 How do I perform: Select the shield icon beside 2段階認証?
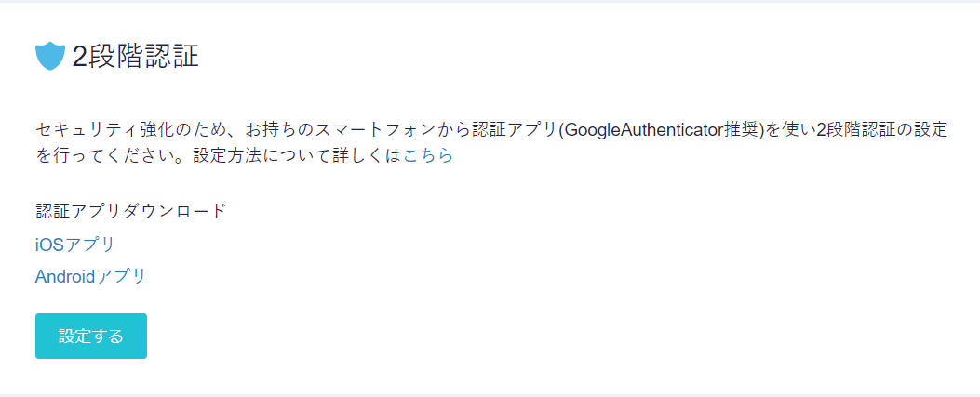(x=50, y=56)
